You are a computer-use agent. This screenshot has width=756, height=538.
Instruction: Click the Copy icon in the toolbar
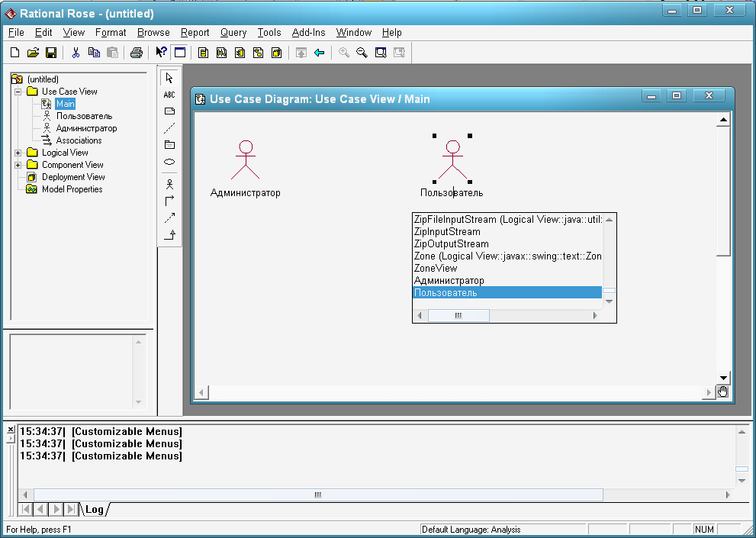click(x=94, y=53)
